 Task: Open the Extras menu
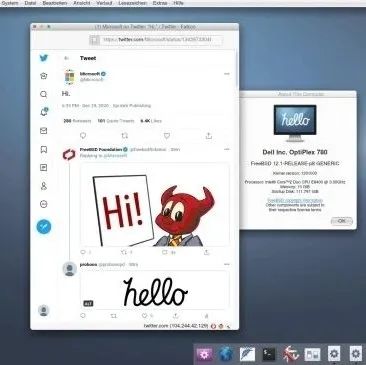[x=160, y=3]
